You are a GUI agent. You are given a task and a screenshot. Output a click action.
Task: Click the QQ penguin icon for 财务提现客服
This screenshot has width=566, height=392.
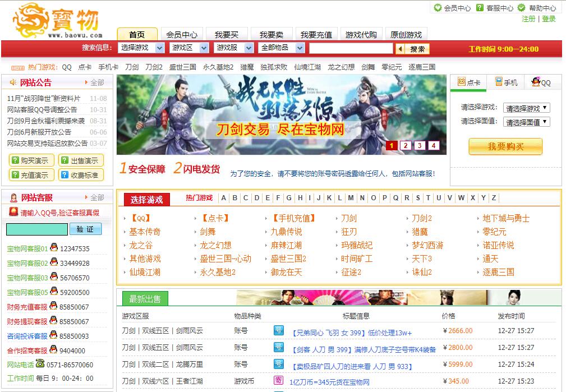click(53, 320)
